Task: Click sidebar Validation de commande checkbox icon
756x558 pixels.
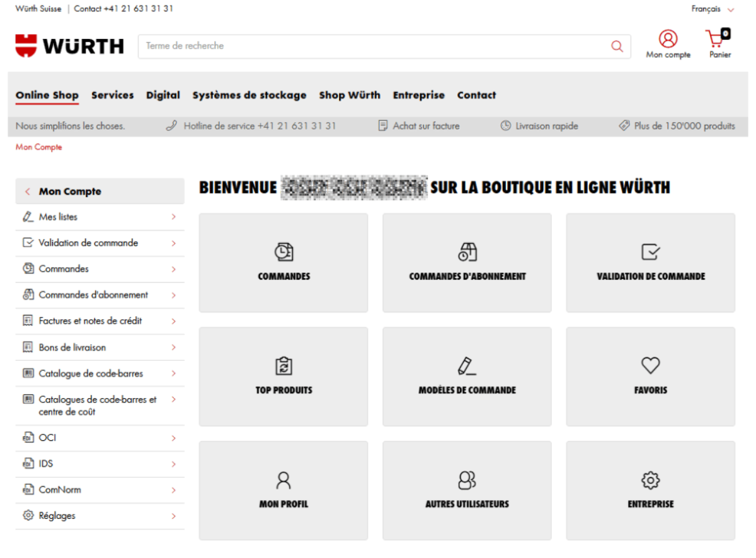Action: (x=28, y=242)
